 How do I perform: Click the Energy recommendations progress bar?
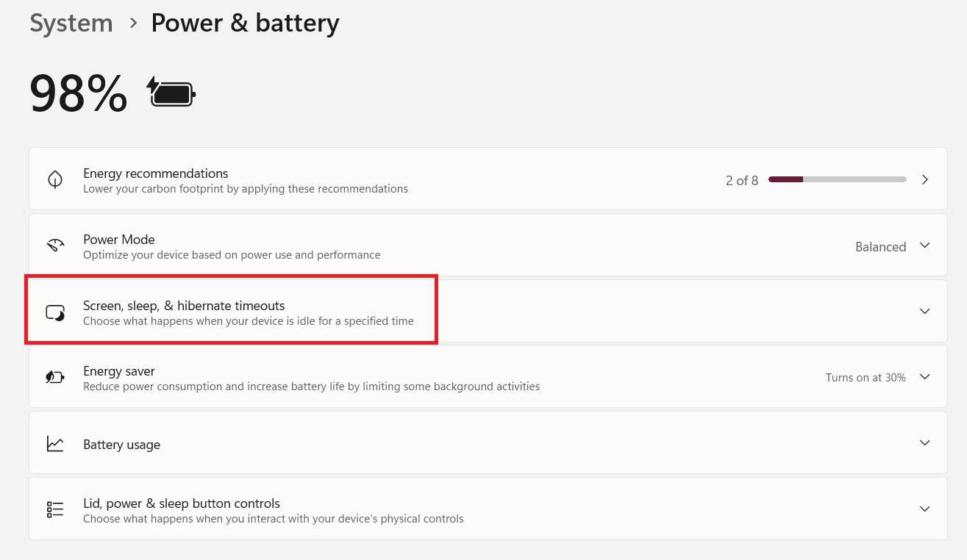[x=838, y=179]
